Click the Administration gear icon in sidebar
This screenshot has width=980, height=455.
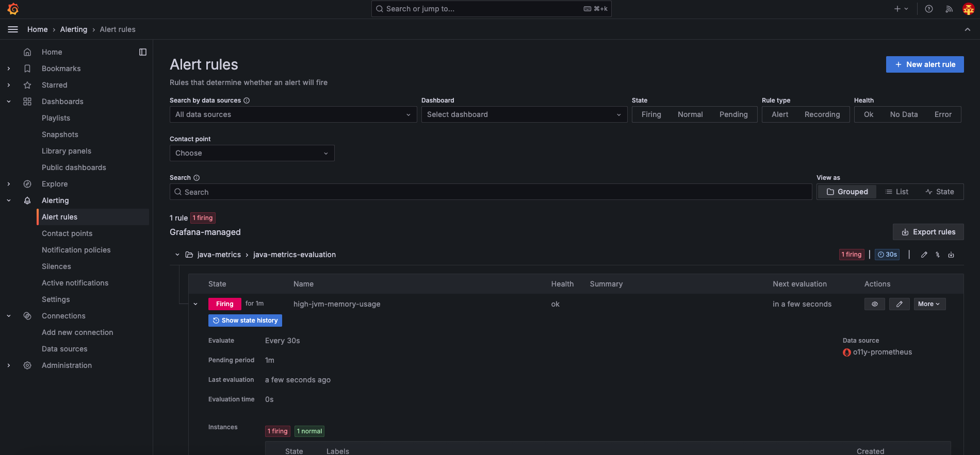(27, 365)
